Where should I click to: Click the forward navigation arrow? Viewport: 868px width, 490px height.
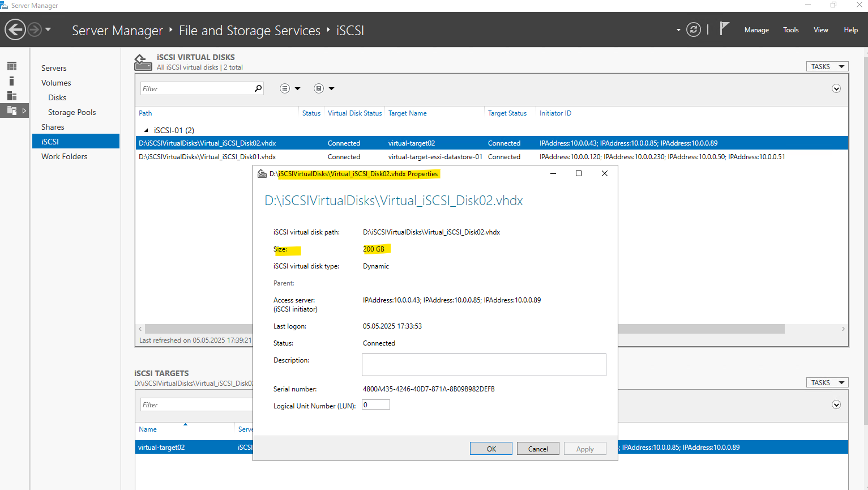coord(35,29)
